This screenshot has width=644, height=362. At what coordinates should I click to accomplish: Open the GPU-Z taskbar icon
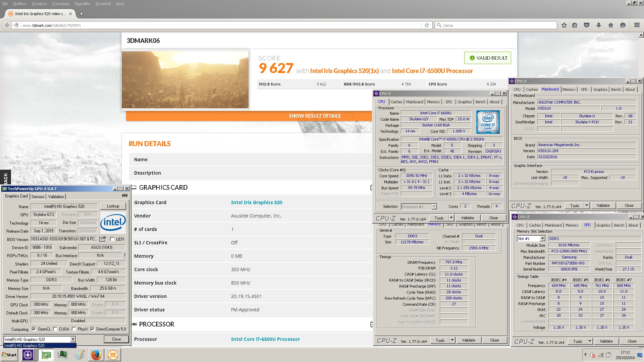coord(46,355)
